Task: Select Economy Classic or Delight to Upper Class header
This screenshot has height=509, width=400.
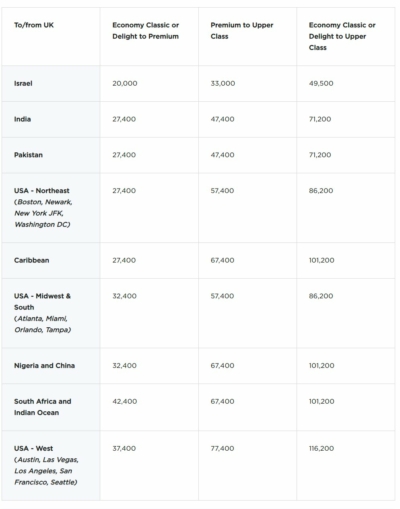Action: pyautogui.click(x=342, y=36)
